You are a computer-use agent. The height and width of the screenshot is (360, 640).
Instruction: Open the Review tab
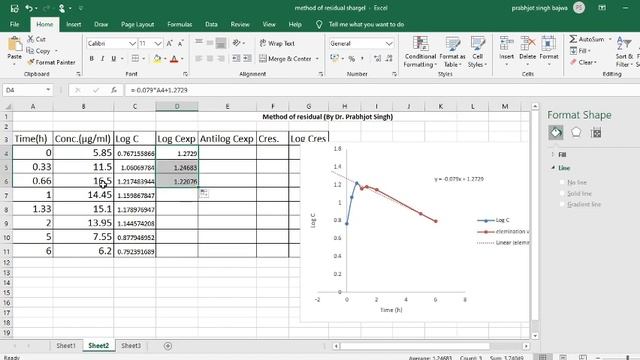240,24
